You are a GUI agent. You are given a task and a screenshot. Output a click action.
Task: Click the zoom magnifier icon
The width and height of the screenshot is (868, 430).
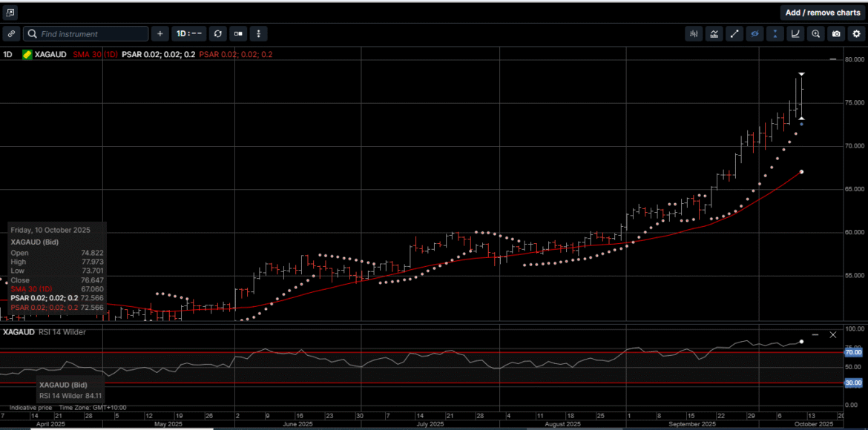(x=816, y=34)
